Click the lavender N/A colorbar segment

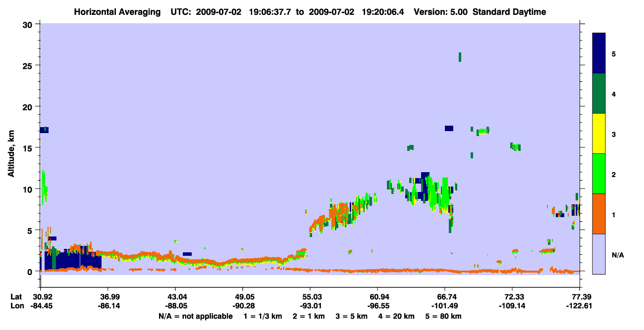click(599, 254)
